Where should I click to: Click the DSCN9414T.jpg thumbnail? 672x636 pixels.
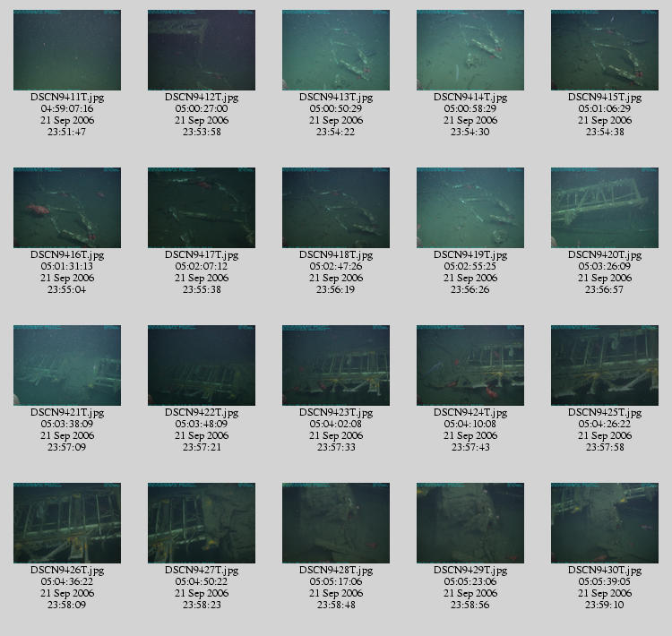point(470,50)
